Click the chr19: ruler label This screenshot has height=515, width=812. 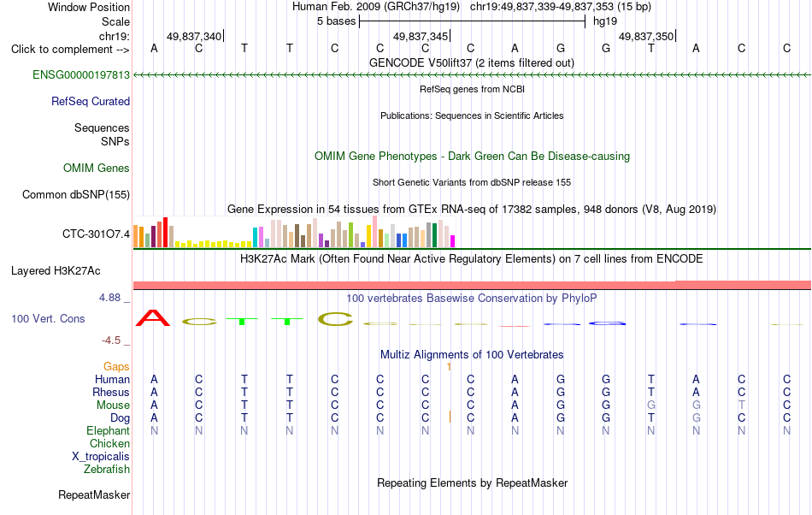pos(115,36)
